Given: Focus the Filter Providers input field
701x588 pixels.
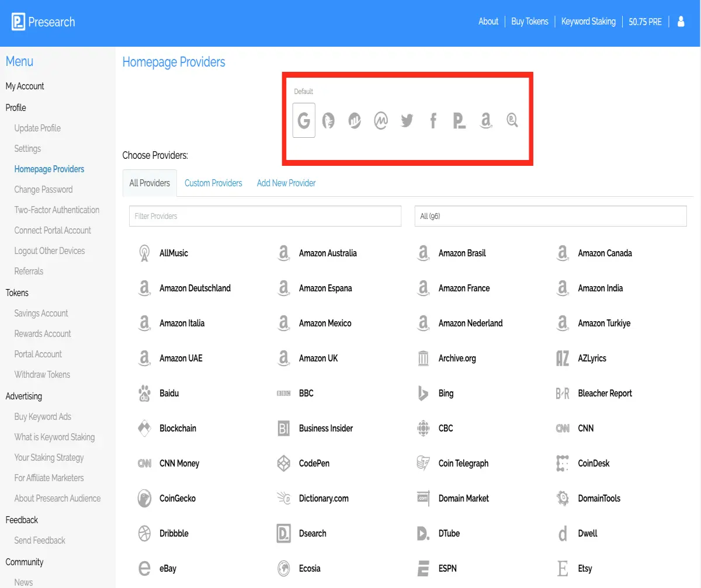Looking at the screenshot, I should click(265, 216).
